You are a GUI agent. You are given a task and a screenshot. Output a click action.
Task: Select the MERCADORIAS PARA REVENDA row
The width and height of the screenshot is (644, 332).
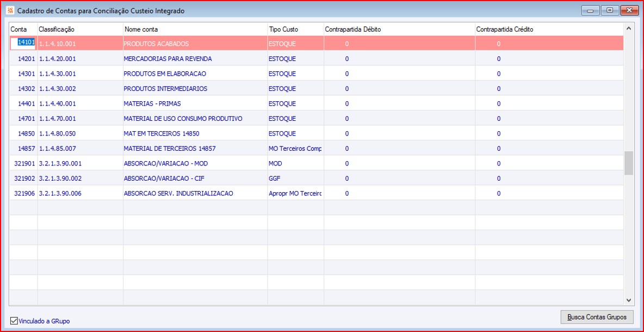(x=316, y=59)
